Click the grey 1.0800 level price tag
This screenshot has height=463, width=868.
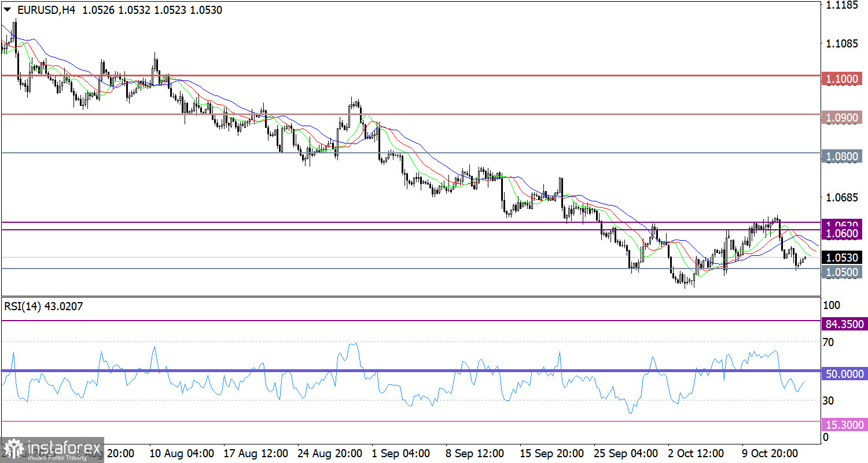pyautogui.click(x=843, y=157)
